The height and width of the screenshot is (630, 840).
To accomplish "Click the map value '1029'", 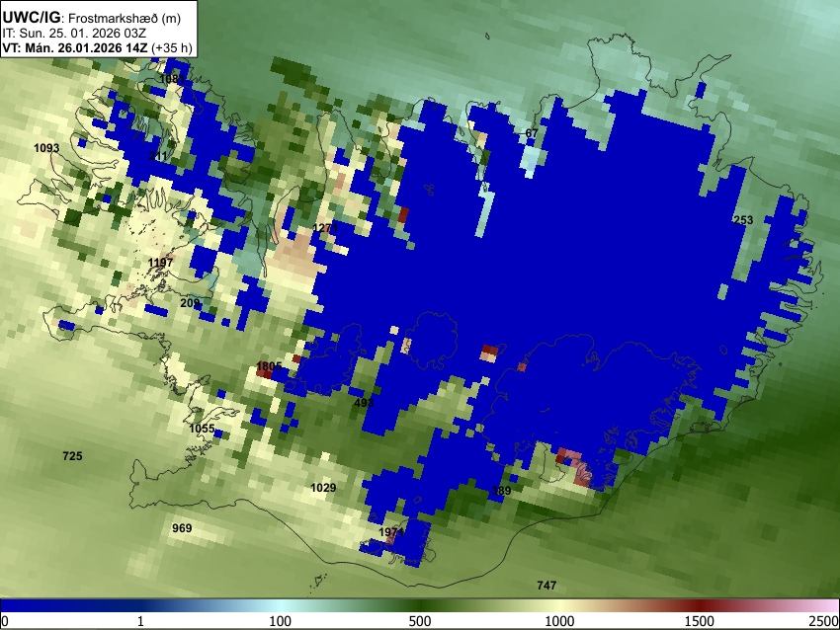I will click(323, 488).
